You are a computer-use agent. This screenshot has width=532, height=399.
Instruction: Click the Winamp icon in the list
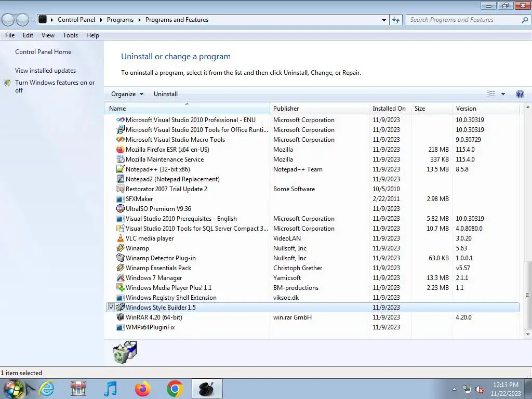pos(120,248)
